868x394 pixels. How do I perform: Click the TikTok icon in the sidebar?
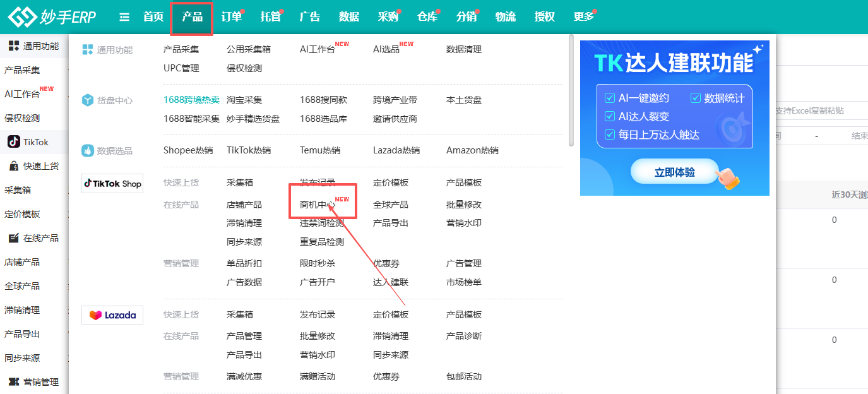tap(13, 142)
